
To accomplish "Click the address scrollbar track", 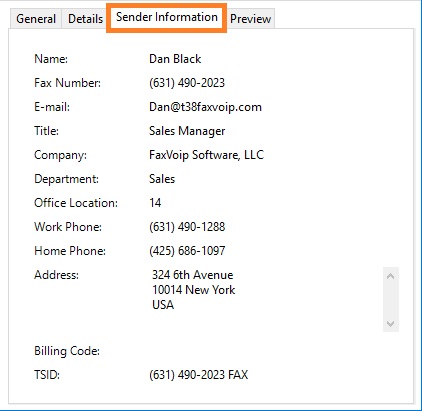I will (x=391, y=300).
